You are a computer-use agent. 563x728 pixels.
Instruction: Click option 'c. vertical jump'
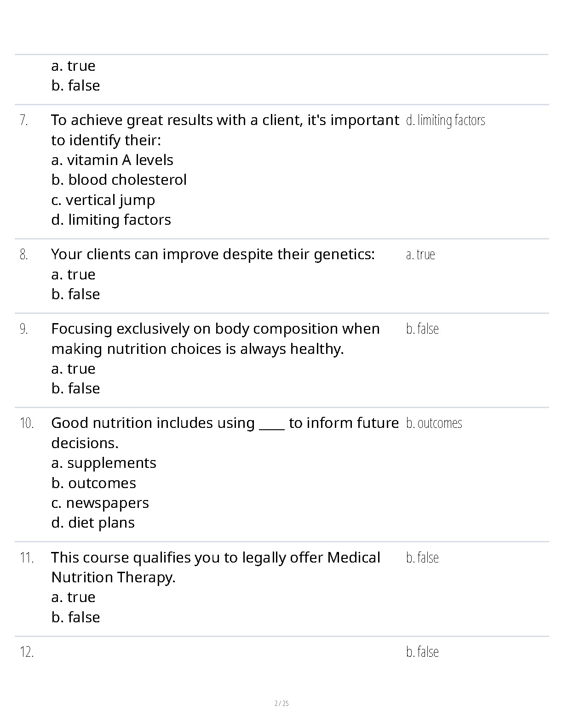coord(103,200)
